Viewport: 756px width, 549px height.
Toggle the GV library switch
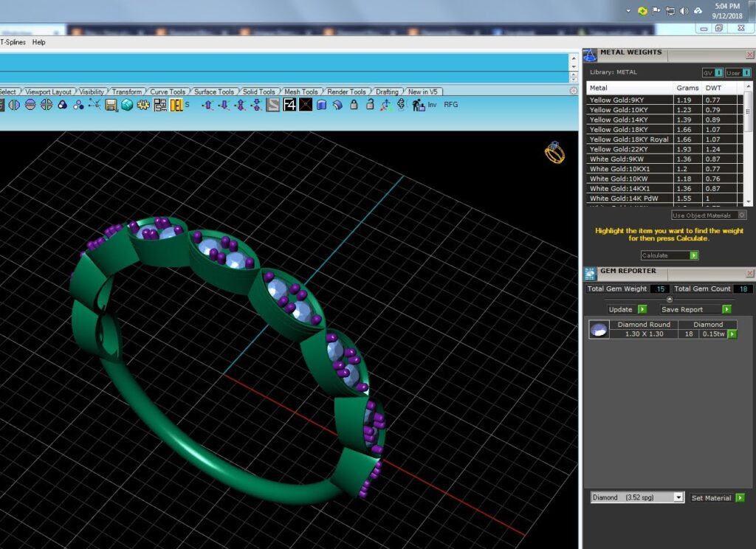(712, 73)
